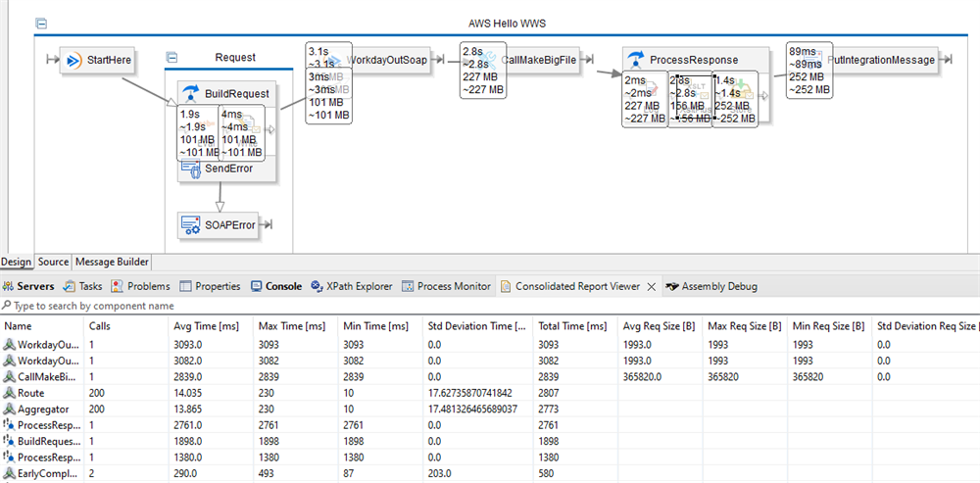Click the Servers tab icon
Image resolution: width=980 pixels, height=483 pixels.
[8, 286]
